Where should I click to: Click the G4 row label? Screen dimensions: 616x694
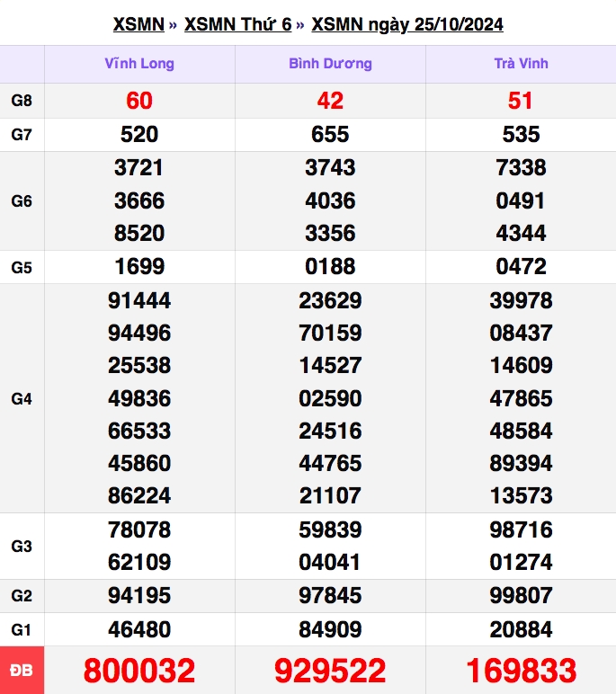[x=22, y=399]
